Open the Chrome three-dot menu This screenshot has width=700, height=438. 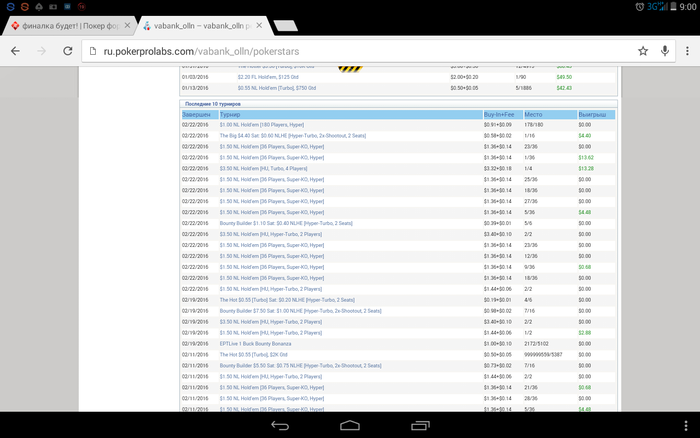tap(687, 51)
